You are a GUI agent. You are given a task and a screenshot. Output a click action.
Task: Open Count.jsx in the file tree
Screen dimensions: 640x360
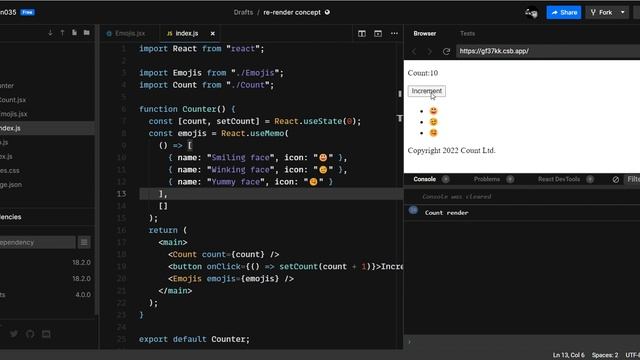pos(12,100)
